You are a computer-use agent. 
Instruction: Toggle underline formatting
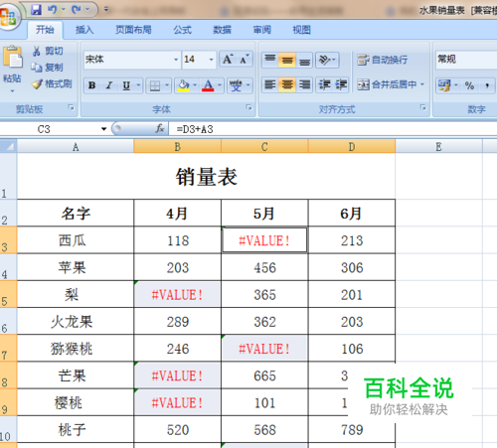coord(126,85)
